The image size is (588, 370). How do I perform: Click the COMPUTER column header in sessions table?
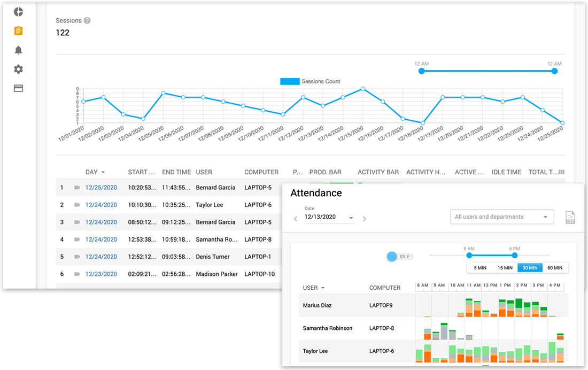tap(261, 172)
